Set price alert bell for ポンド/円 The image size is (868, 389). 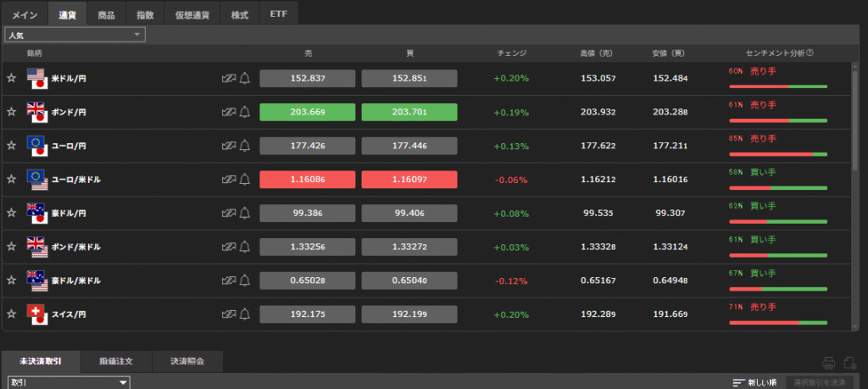click(245, 112)
